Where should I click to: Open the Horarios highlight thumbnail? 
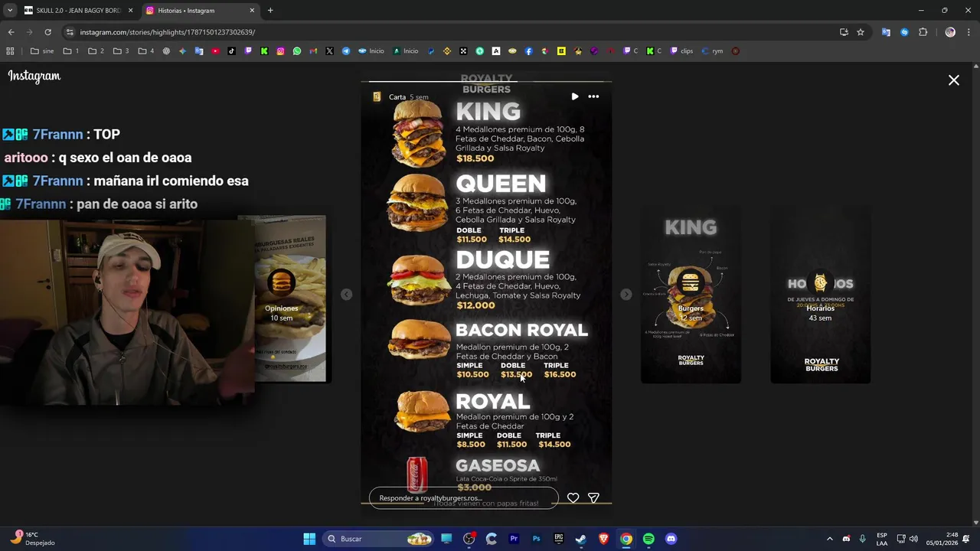(x=820, y=295)
